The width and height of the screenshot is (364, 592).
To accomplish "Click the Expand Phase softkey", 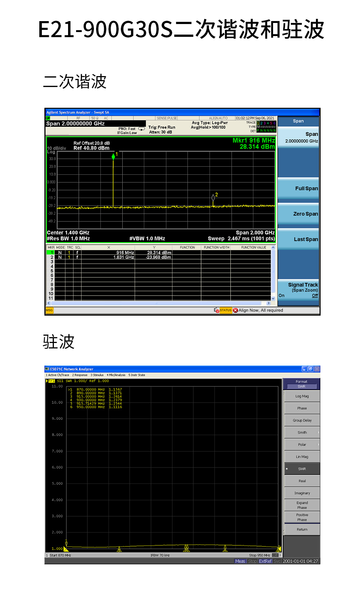I will click(x=302, y=505).
